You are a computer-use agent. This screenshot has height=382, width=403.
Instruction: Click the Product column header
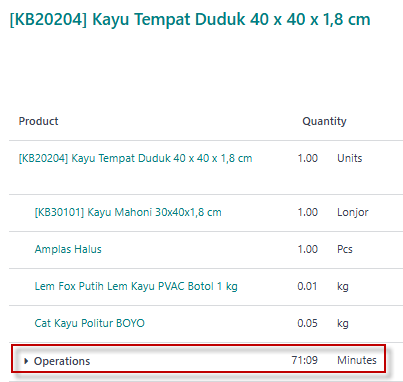tap(38, 121)
